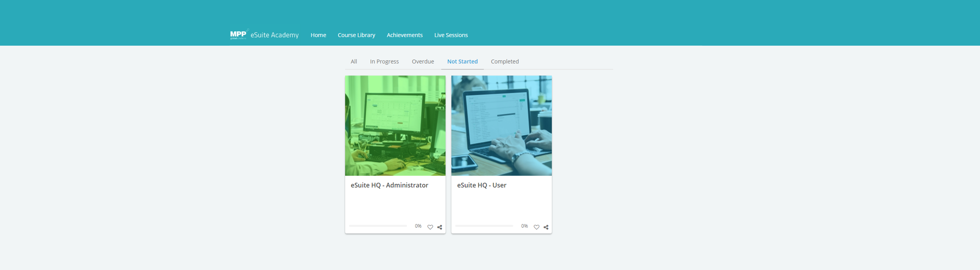Click share icon on eSuite HQ - User card
The width and height of the screenshot is (980, 270).
click(x=546, y=227)
